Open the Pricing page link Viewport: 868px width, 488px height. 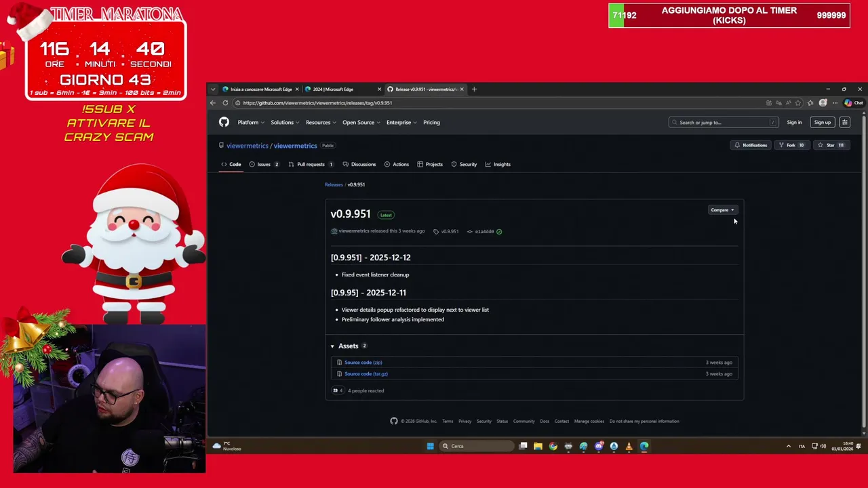click(431, 123)
